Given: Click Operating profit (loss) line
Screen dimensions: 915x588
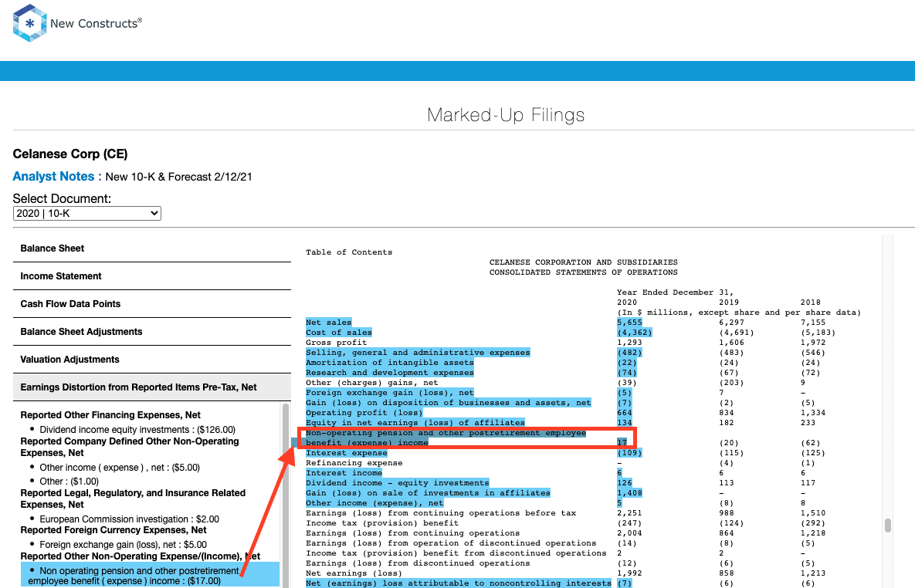Looking at the screenshot, I should 364,412.
